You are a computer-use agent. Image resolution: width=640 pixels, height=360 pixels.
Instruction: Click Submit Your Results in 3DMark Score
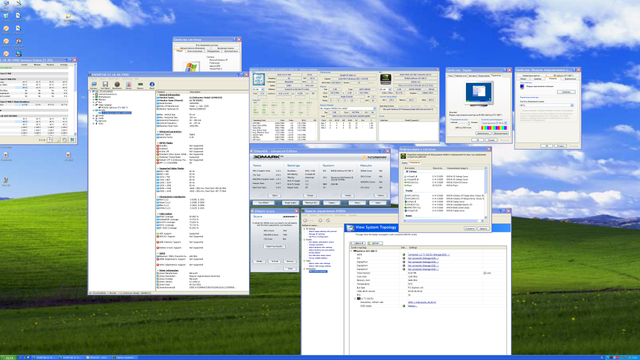point(274,247)
